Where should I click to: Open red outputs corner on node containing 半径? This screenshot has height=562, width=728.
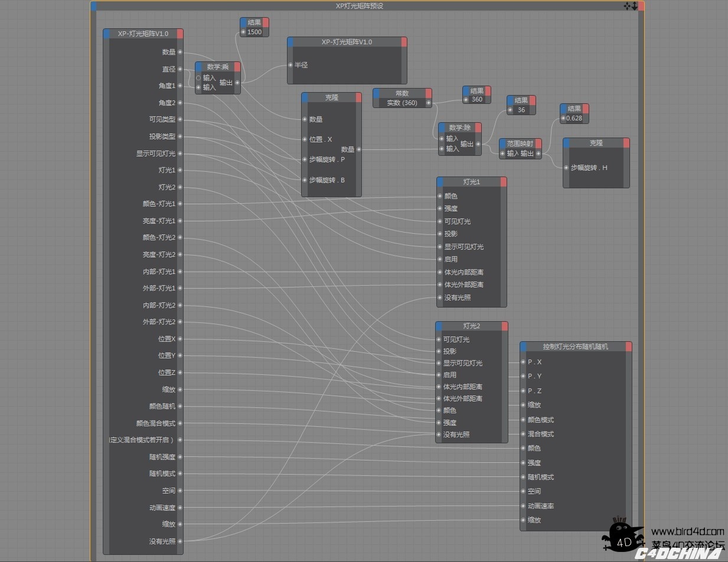coord(404,42)
